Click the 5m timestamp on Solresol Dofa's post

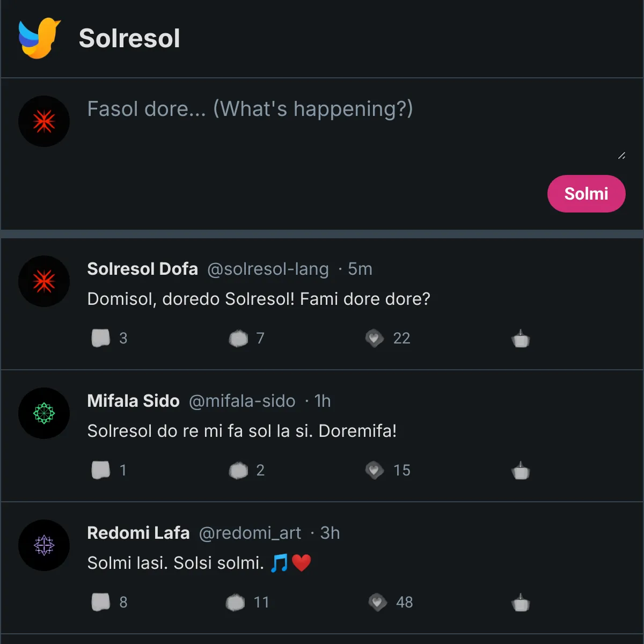(360, 269)
